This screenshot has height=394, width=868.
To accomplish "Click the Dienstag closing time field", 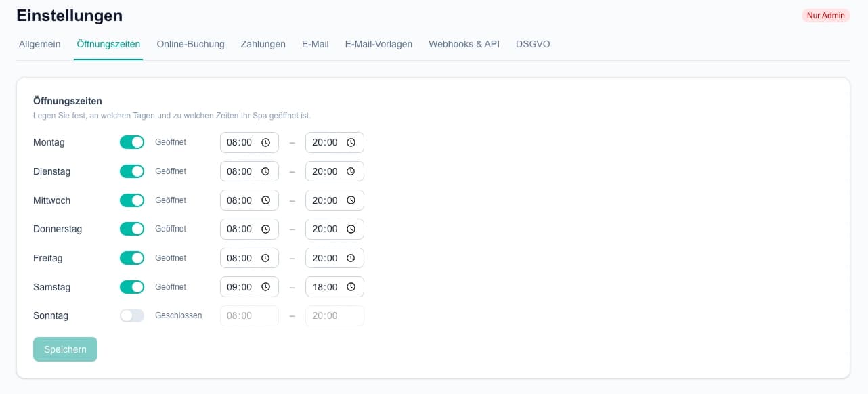I will 325,172.
